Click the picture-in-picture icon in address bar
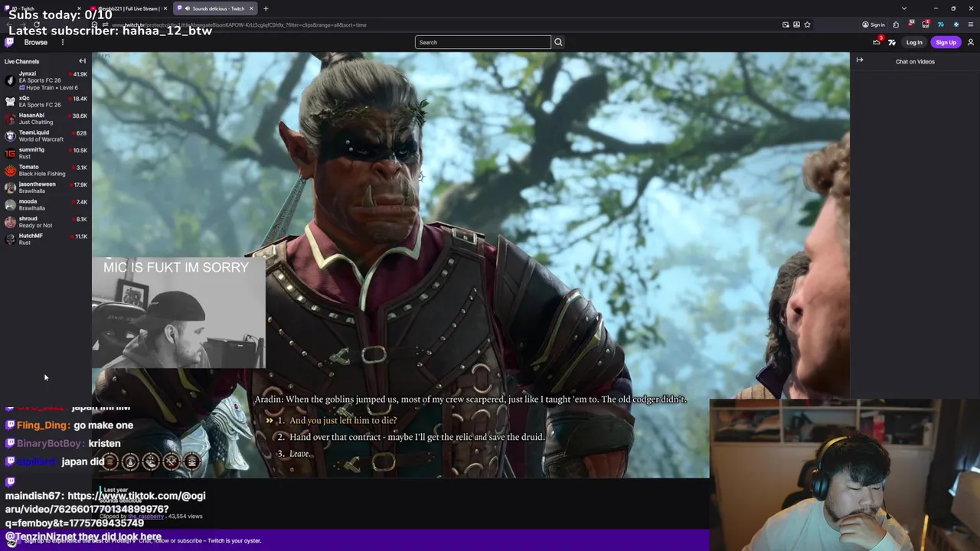Image resolution: width=980 pixels, height=551 pixels. tap(786, 24)
